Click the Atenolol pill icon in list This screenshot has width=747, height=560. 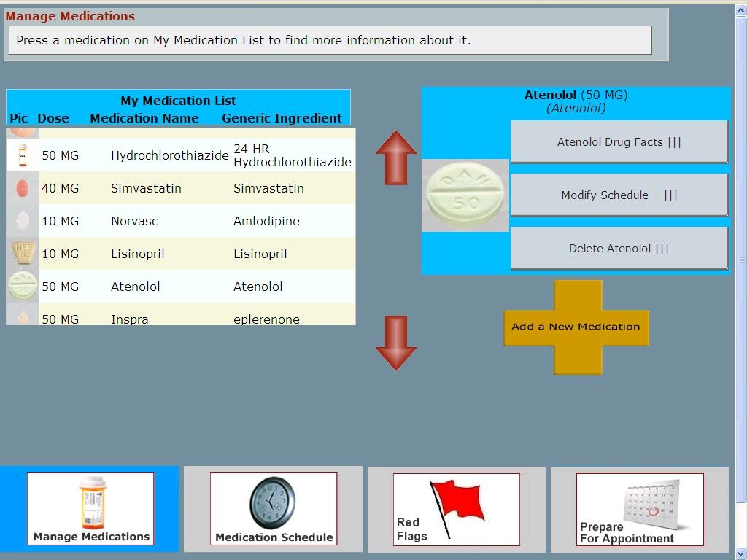[23, 287]
